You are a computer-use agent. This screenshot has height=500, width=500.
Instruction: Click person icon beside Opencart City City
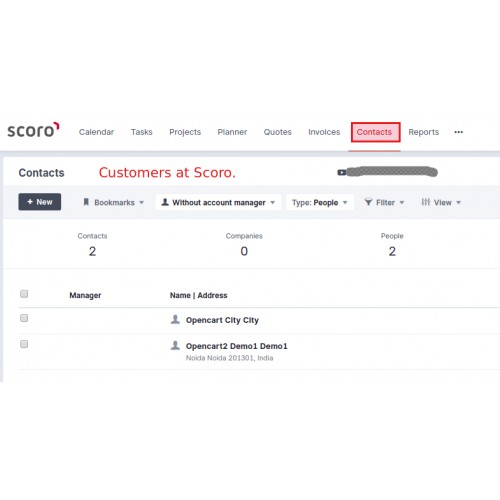tap(175, 319)
